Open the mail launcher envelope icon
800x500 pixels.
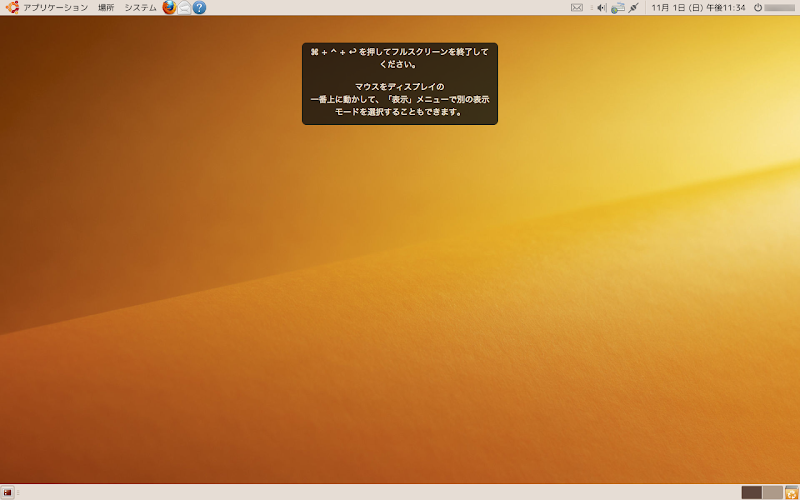(x=184, y=8)
